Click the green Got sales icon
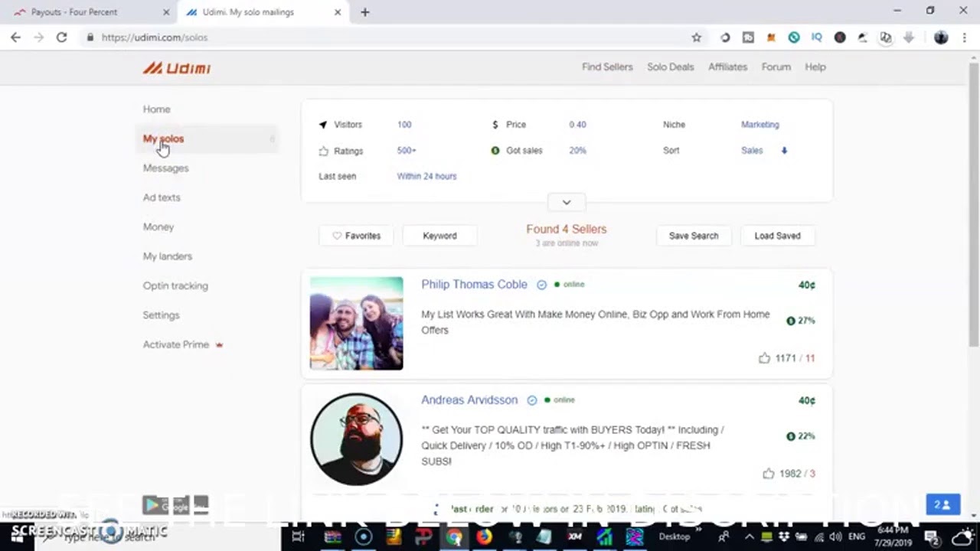Screen dimensions: 980x551 tap(495, 151)
